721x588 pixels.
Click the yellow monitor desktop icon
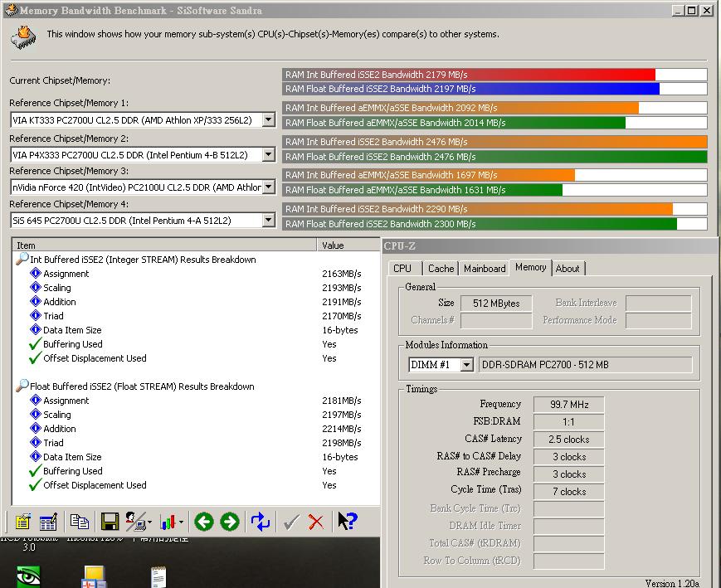(x=95, y=577)
